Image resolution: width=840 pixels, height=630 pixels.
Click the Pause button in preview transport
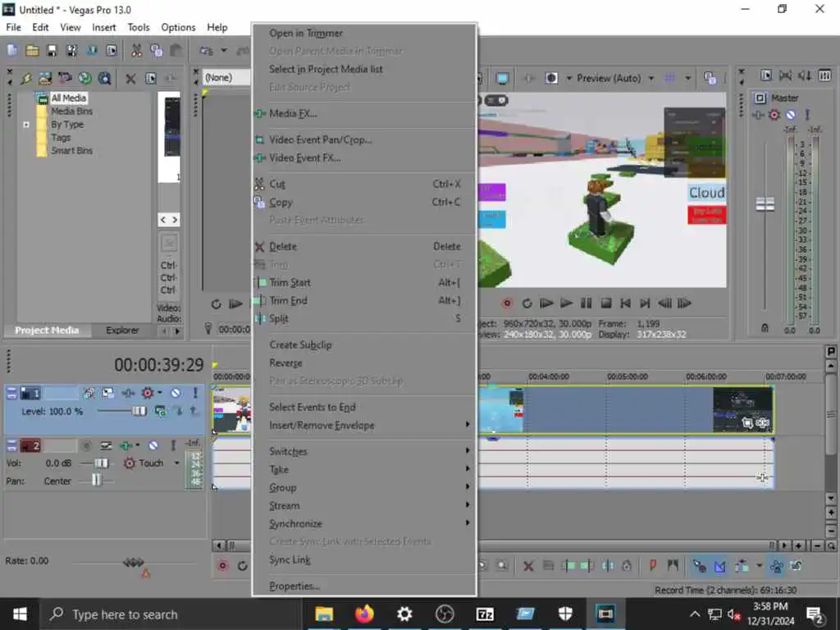pos(586,304)
